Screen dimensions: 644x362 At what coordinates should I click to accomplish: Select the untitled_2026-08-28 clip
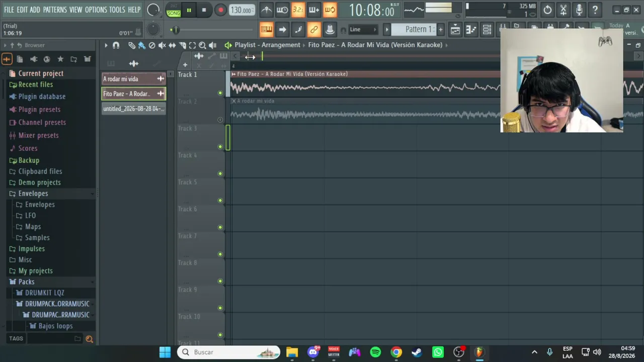[134, 109]
